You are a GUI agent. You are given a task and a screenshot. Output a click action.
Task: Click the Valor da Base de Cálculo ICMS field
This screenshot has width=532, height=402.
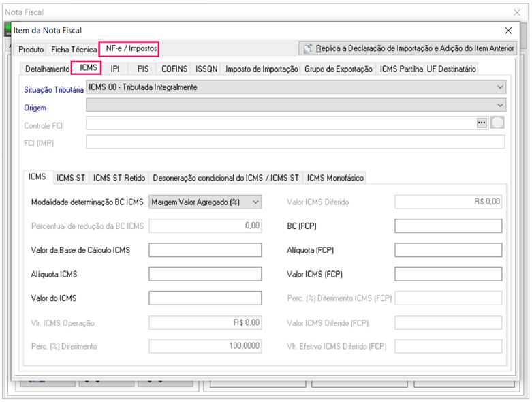coord(205,250)
